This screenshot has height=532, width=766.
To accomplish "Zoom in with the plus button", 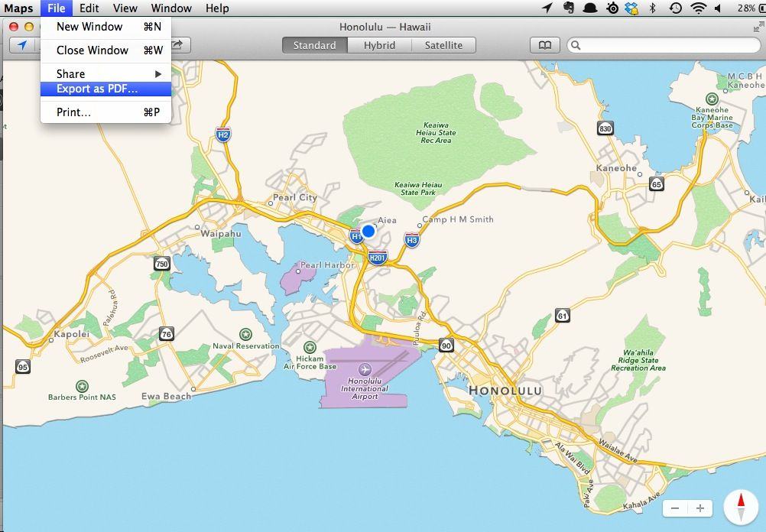I will pos(700,508).
